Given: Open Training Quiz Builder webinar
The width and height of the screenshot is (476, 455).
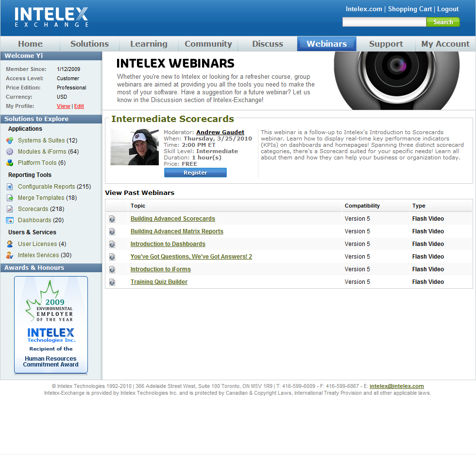Looking at the screenshot, I should [159, 282].
